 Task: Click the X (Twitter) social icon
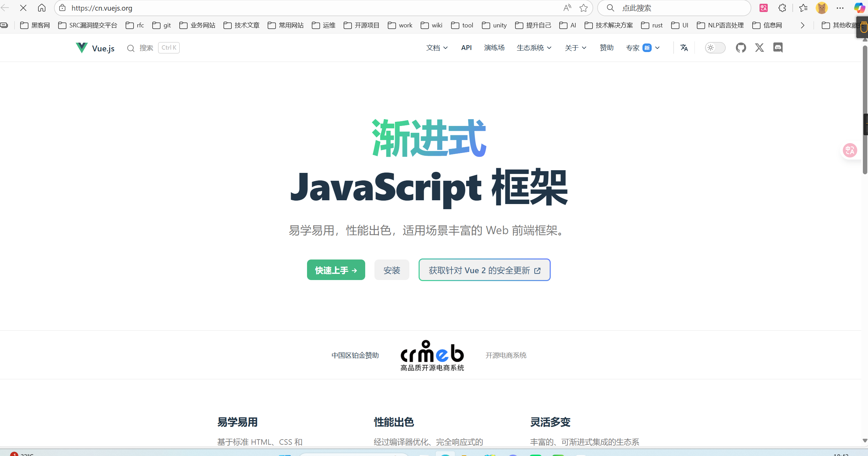[759, 48]
